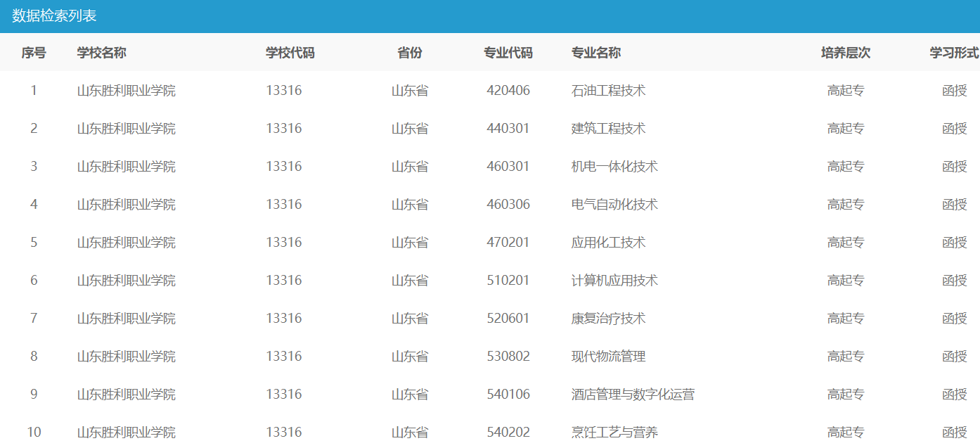Select the 机电一体化技术 major cell
Image resolution: width=980 pixels, height=448 pixels.
click(615, 167)
